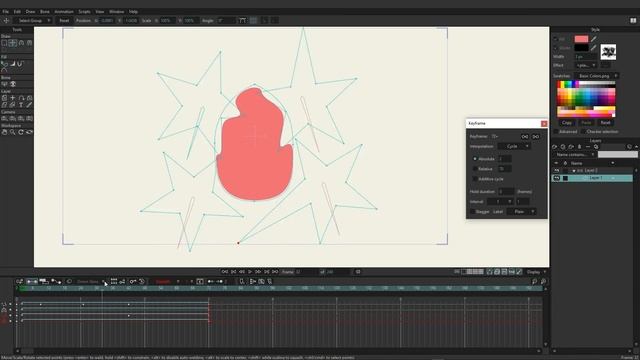
Task: Click the new layer icon in Layers panel
Action: pos(555,147)
